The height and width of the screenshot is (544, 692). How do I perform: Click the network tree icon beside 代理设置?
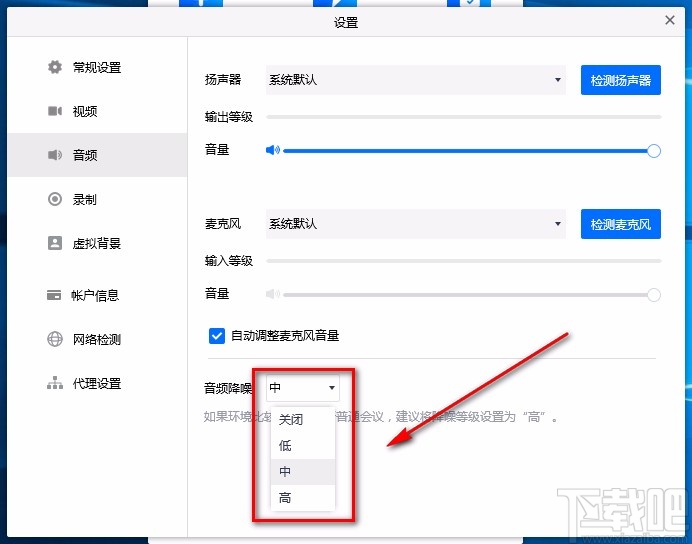pyautogui.click(x=55, y=383)
